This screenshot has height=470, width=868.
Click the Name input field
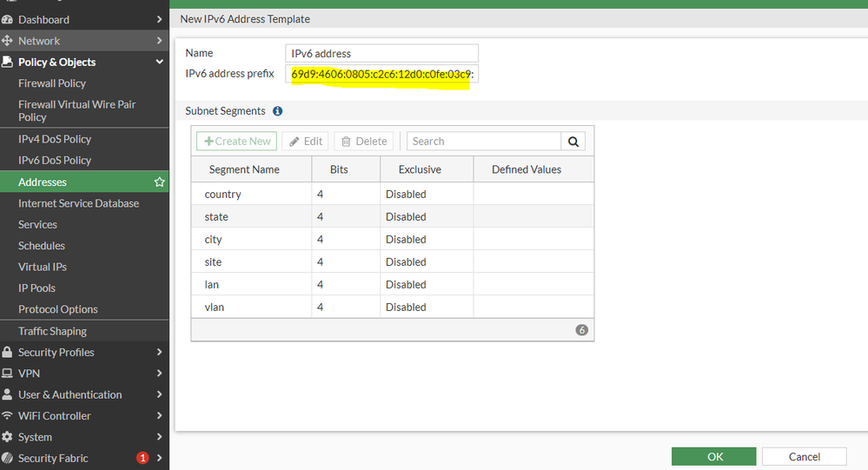coord(381,53)
